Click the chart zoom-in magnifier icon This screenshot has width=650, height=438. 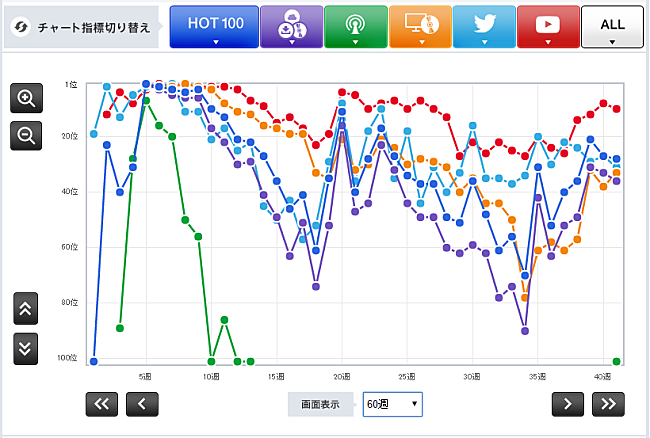click(x=26, y=98)
